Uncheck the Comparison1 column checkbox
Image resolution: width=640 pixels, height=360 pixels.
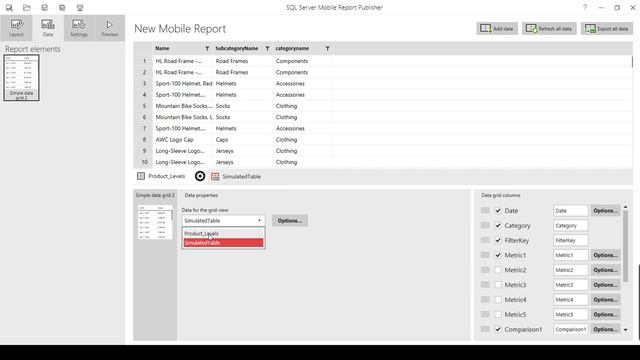tap(498, 329)
